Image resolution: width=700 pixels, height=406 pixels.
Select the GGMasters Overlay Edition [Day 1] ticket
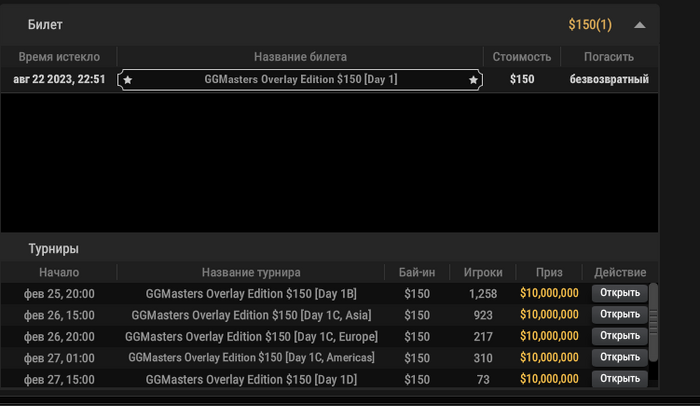click(300, 79)
